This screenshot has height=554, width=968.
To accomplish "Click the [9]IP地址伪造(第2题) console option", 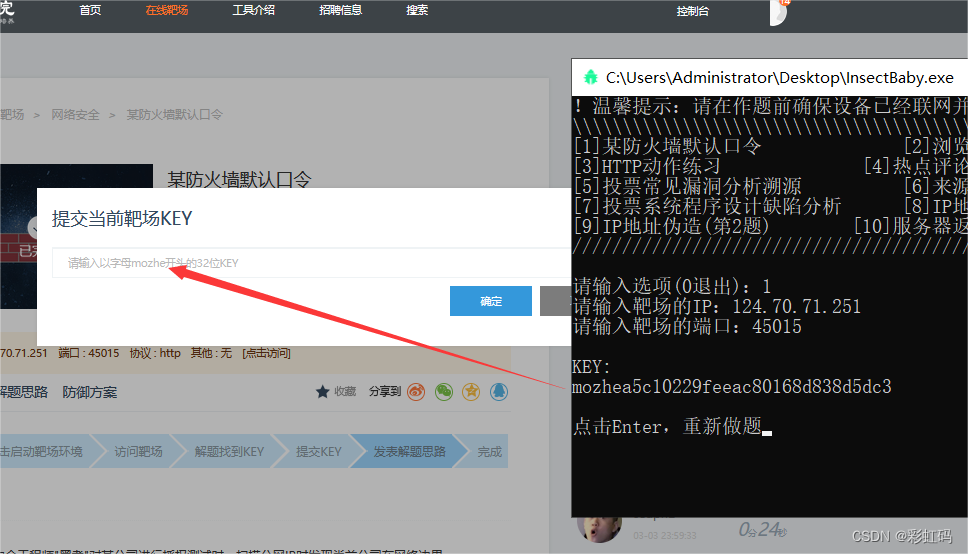I will tap(672, 226).
